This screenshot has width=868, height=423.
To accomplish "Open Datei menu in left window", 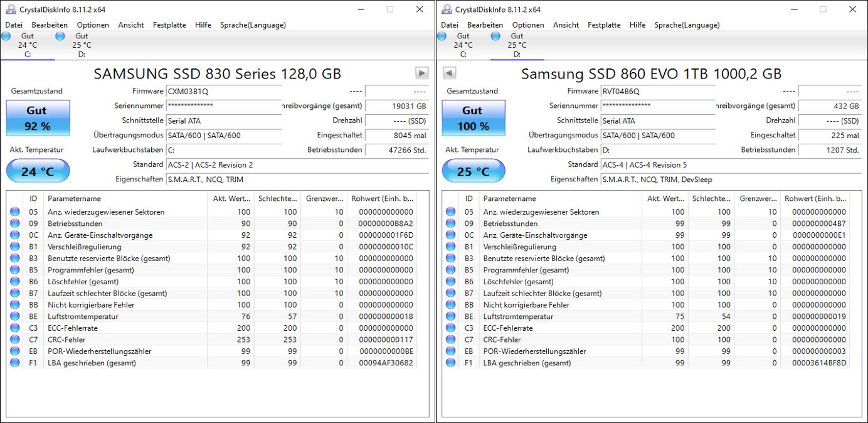I will [13, 25].
